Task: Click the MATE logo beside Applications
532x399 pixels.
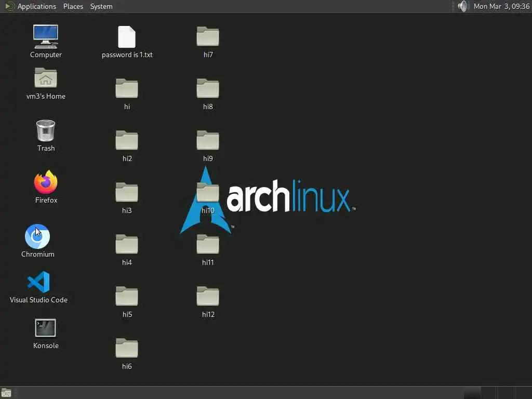Action: pos(9,6)
